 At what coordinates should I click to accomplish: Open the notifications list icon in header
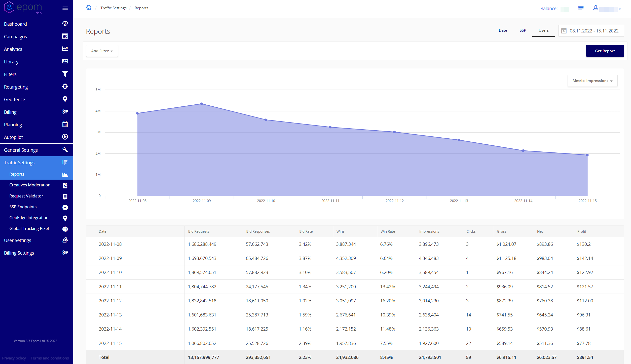581,8
